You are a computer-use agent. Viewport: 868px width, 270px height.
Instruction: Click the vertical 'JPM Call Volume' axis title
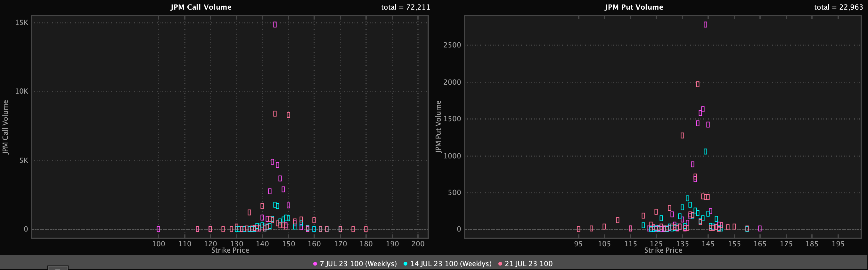tap(5, 127)
